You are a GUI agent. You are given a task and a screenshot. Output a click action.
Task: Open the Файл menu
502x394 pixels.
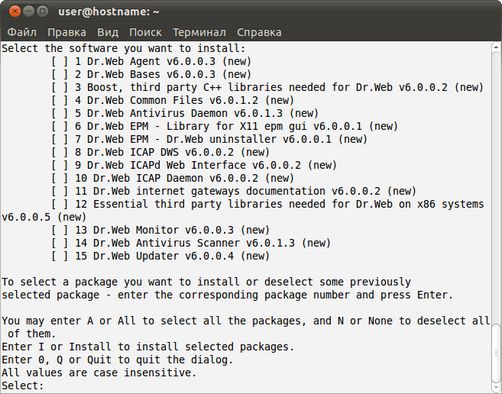(22, 32)
